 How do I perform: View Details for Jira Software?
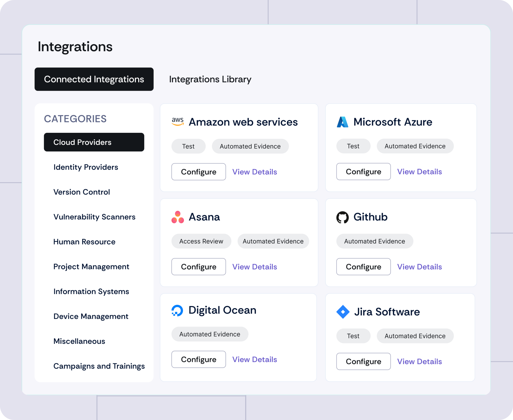(419, 361)
